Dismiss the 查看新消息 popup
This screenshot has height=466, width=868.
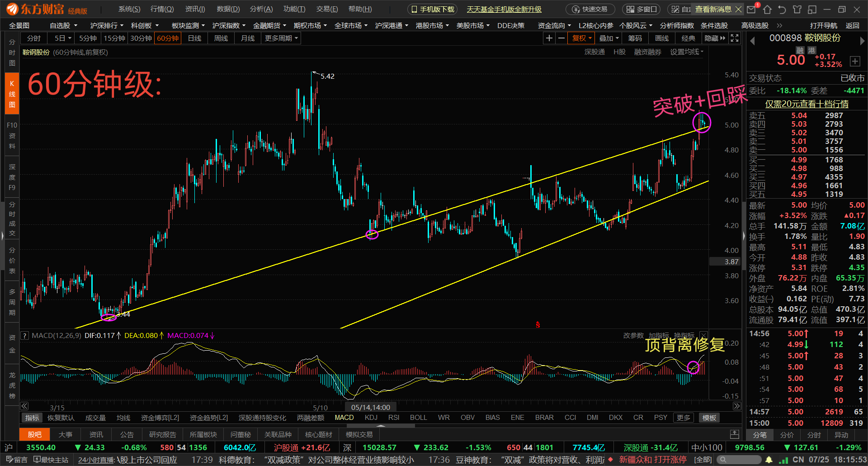coord(739,9)
